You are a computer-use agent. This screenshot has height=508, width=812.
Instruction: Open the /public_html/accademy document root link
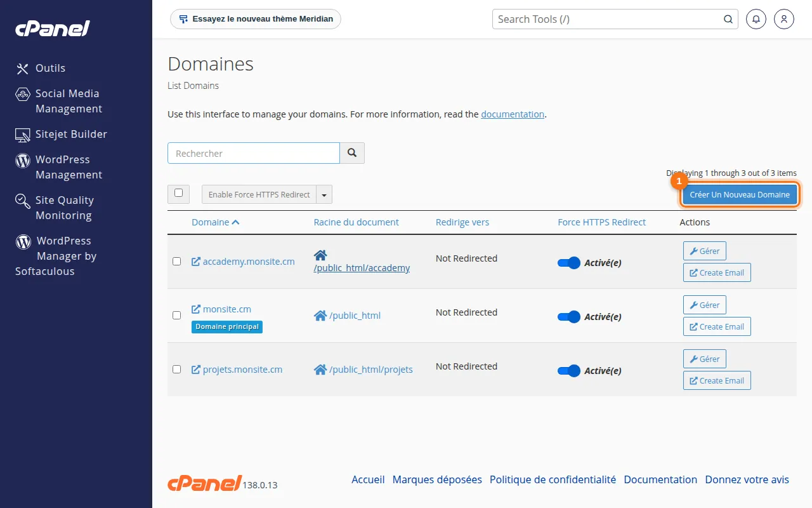[x=362, y=268]
